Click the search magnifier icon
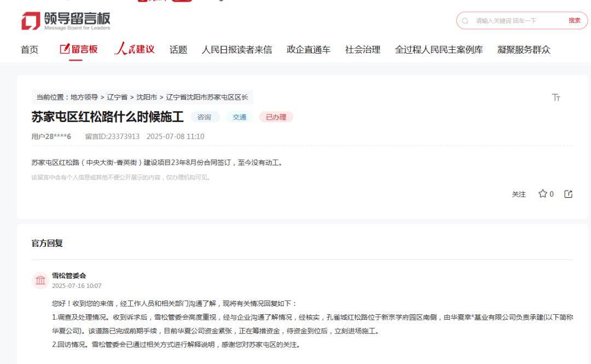The height and width of the screenshot is (364, 591). point(465,21)
